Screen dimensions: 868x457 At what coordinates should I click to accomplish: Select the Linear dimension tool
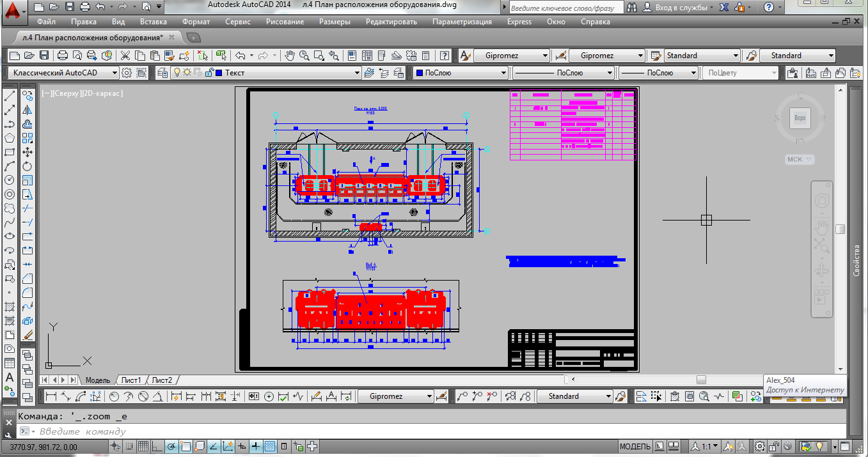point(52,397)
